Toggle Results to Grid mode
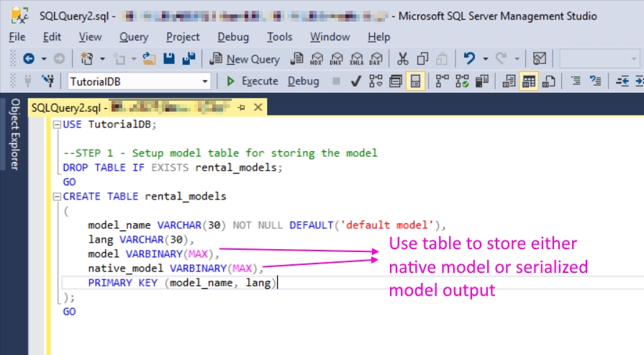This screenshot has width=644, height=355. pos(529,81)
